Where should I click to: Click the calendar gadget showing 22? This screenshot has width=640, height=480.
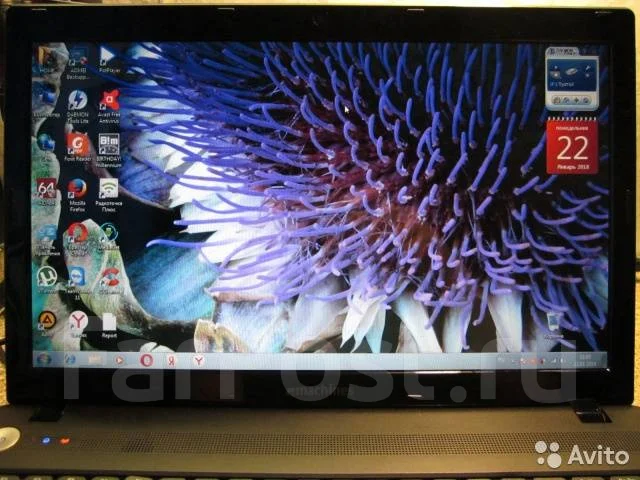click(x=572, y=146)
